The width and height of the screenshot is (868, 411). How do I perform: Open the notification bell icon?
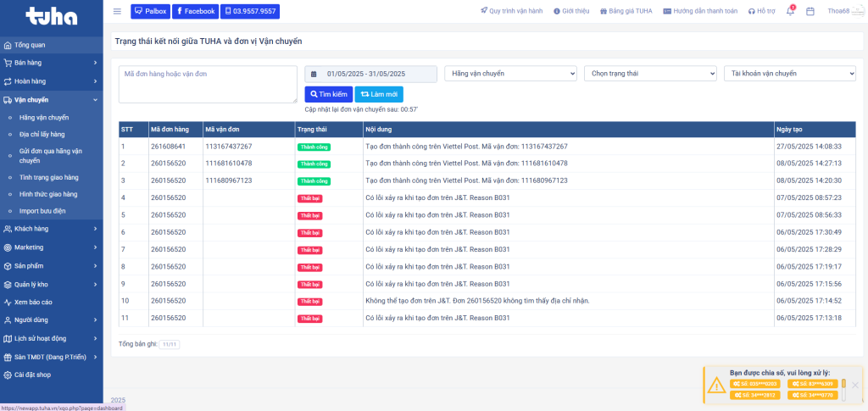(x=790, y=11)
